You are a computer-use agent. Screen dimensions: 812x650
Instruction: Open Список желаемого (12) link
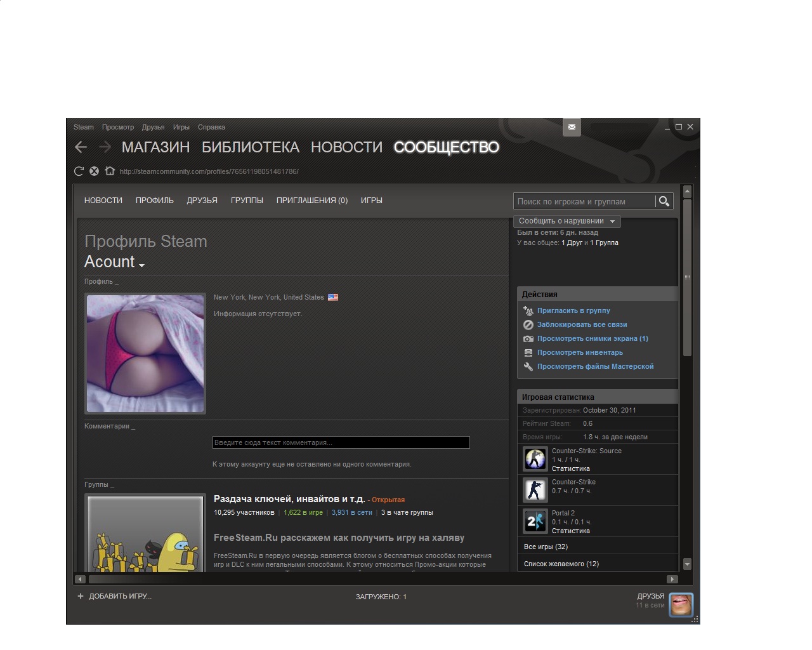click(561, 564)
